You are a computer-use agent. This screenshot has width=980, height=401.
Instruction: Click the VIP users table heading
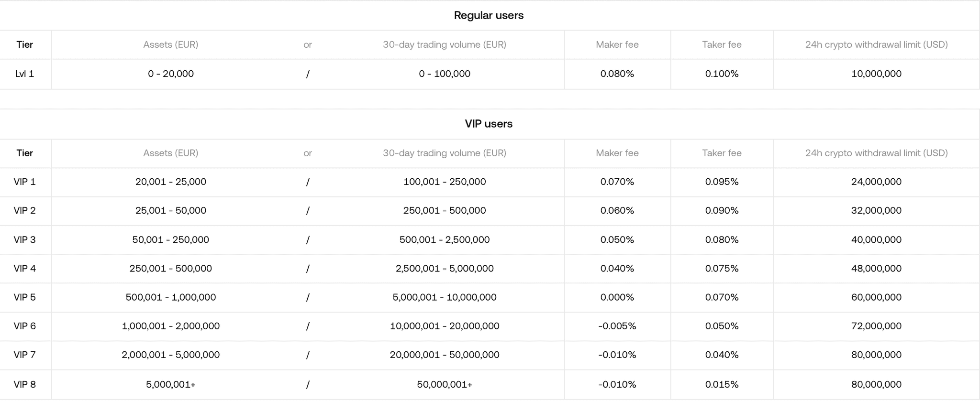point(489,124)
